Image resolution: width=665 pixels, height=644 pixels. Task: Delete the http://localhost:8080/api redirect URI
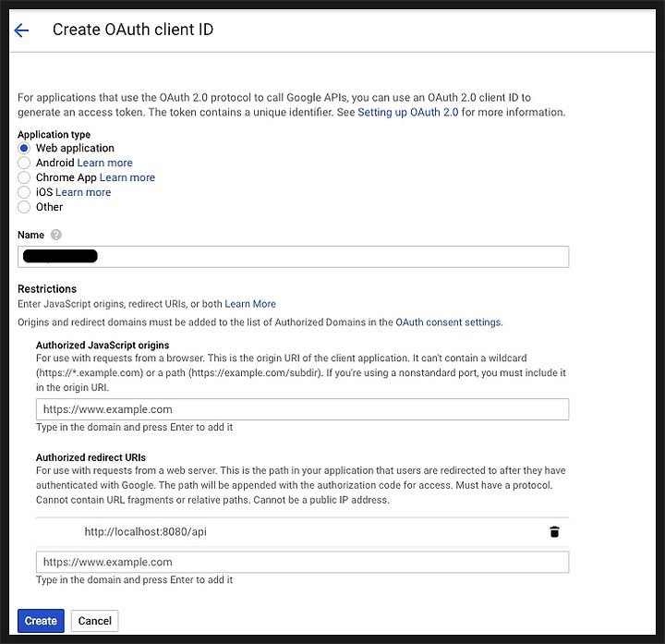pos(554,531)
